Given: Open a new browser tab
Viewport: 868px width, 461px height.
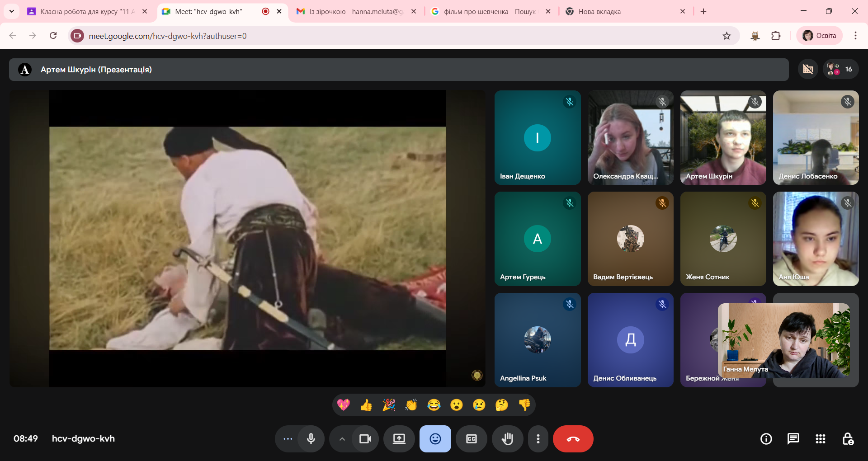Looking at the screenshot, I should click(703, 12).
